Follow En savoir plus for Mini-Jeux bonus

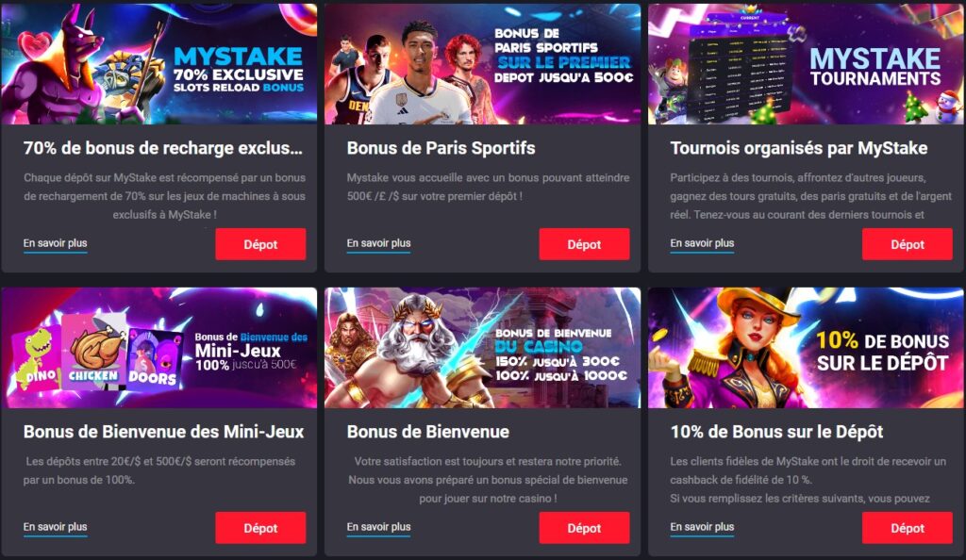click(56, 527)
